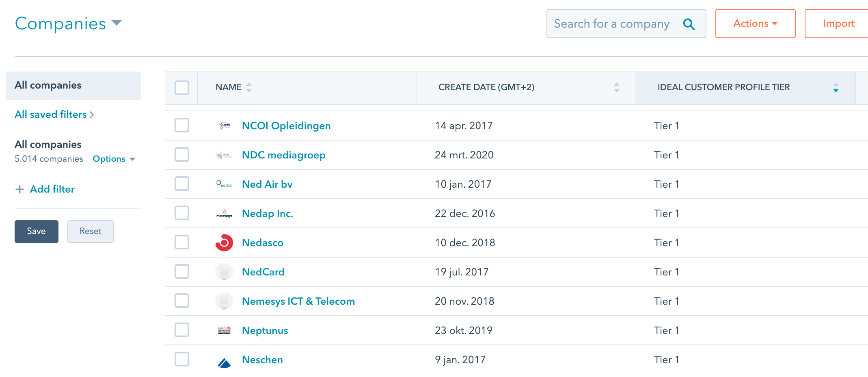
Task: Sort by Name column arrows
Action: click(x=249, y=87)
